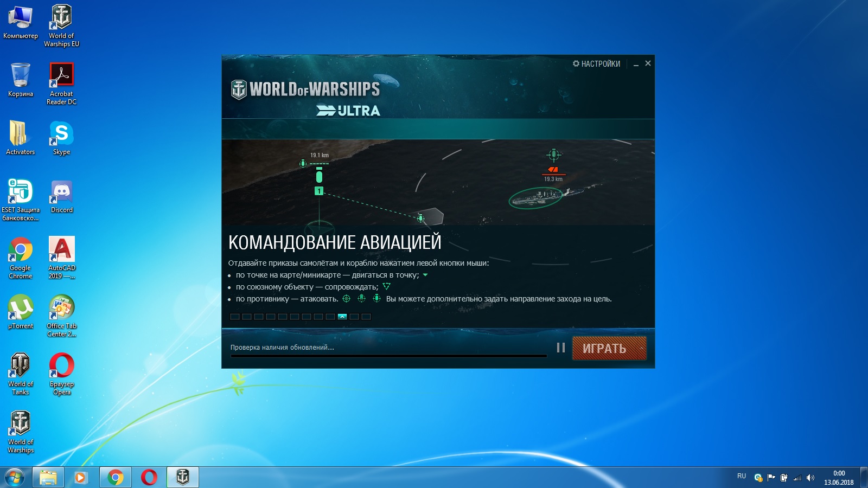Select the Opera browser desktop shortcut
868x488 pixels.
coord(61,374)
